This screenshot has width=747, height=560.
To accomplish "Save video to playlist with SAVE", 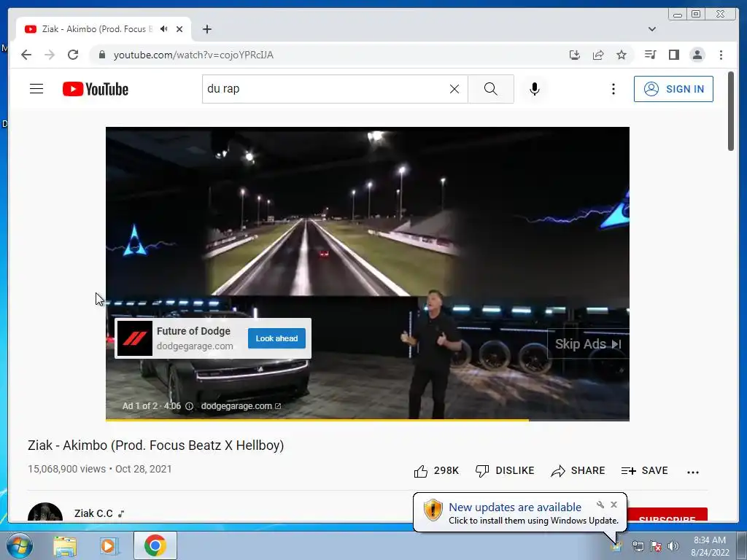I will (645, 471).
